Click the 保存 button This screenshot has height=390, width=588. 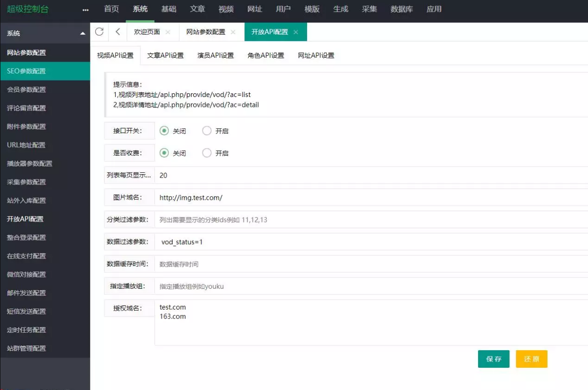[493, 359]
